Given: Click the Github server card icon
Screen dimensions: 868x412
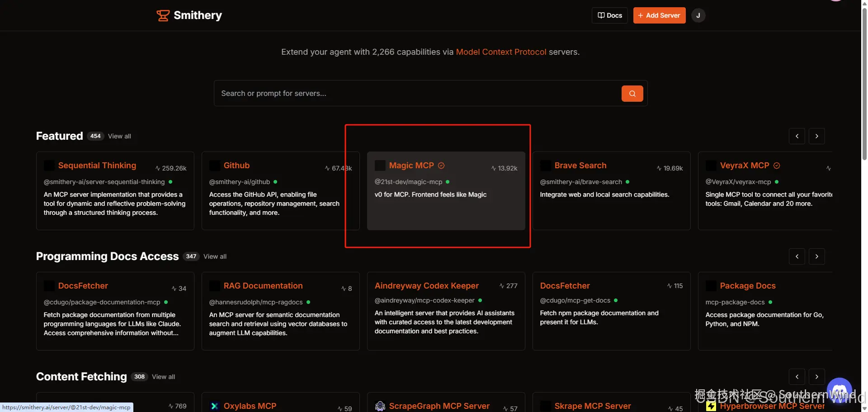Looking at the screenshot, I should 214,166.
